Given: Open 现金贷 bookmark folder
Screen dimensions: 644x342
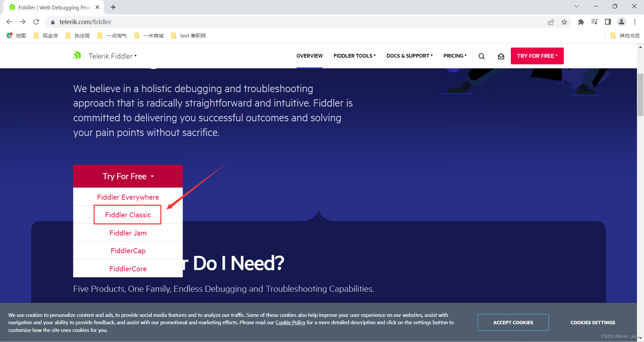Looking at the screenshot, I should [x=46, y=36].
